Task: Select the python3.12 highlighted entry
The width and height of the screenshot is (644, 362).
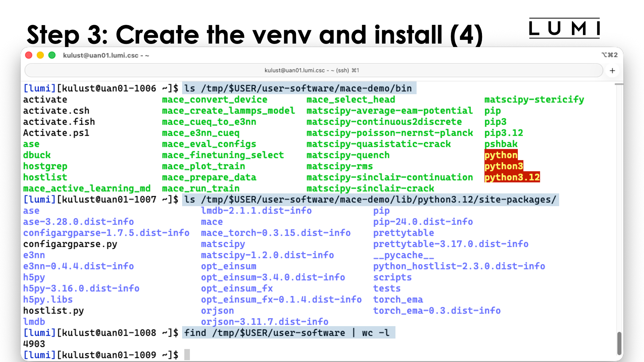Action: tap(512, 177)
